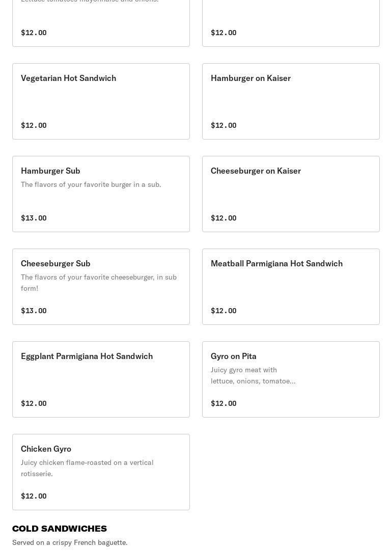Choose Cheeseburger on Kaiser
The width and height of the screenshot is (392, 551).
tap(291, 194)
